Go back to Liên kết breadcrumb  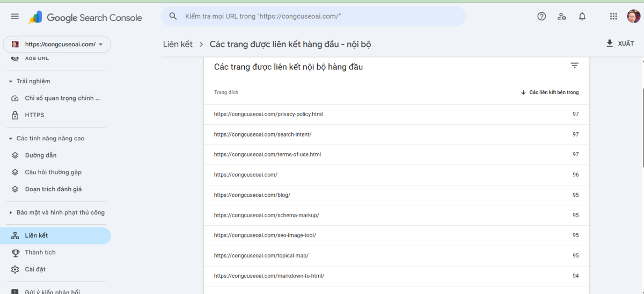tap(178, 44)
